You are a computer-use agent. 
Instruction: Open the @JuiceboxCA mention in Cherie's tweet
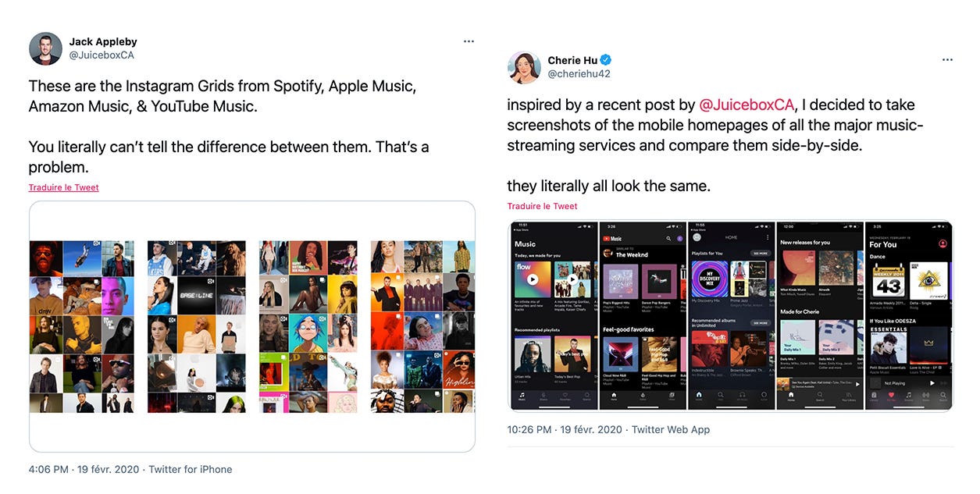(746, 105)
